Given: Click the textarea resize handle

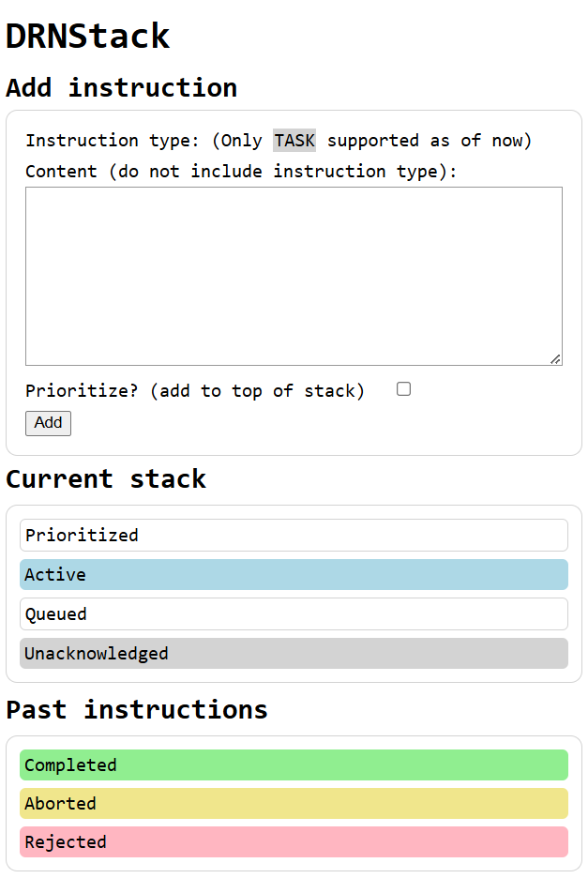Looking at the screenshot, I should click(557, 359).
